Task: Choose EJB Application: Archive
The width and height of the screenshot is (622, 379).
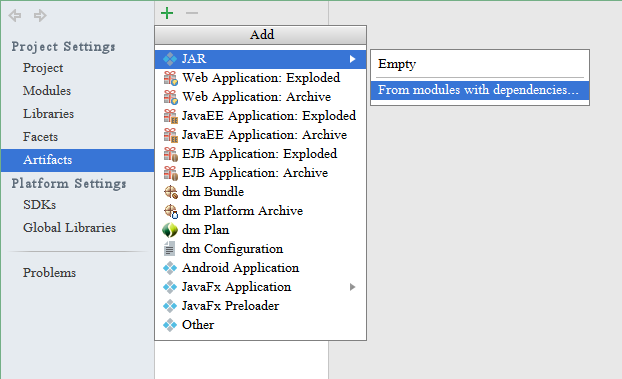Action: tap(260, 173)
